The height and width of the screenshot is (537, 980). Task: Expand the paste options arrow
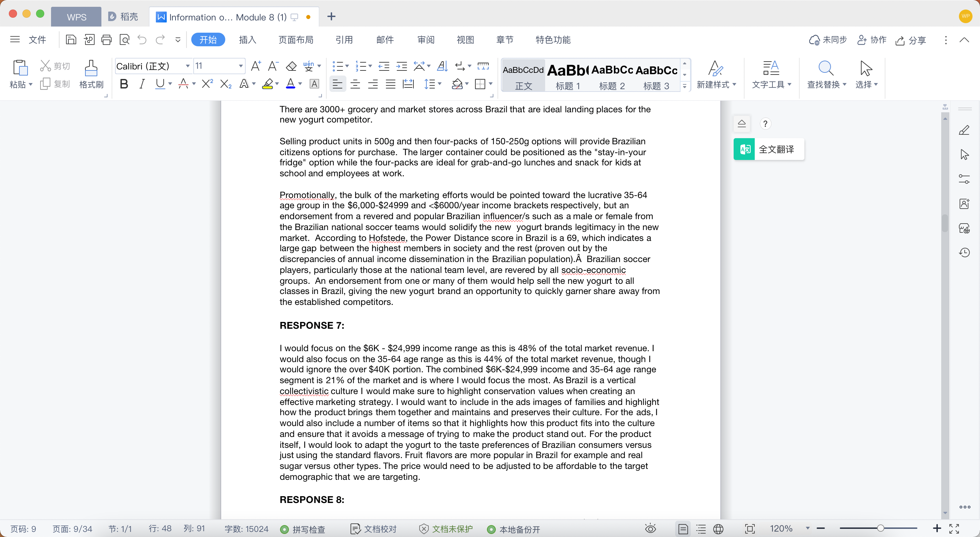pos(30,84)
